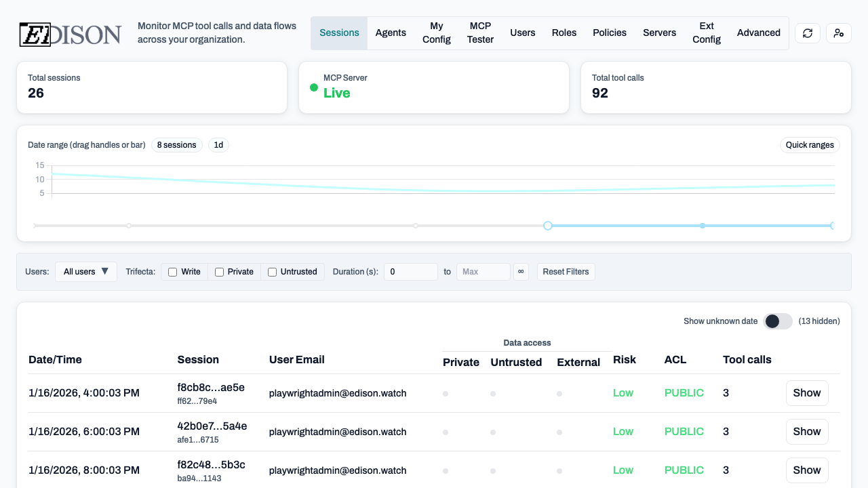Tick the Untrusted checkbox
The height and width of the screenshot is (488, 868).
pos(273,272)
